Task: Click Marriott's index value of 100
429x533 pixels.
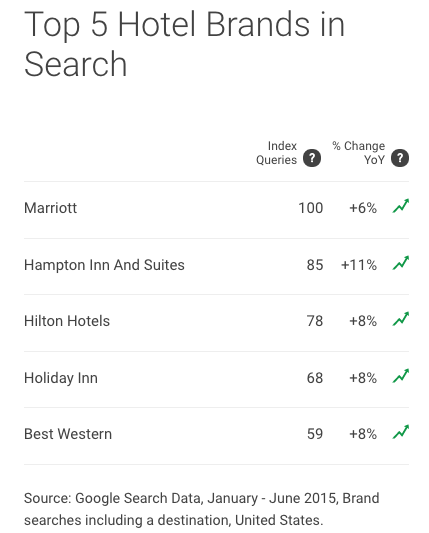Action: (x=310, y=208)
